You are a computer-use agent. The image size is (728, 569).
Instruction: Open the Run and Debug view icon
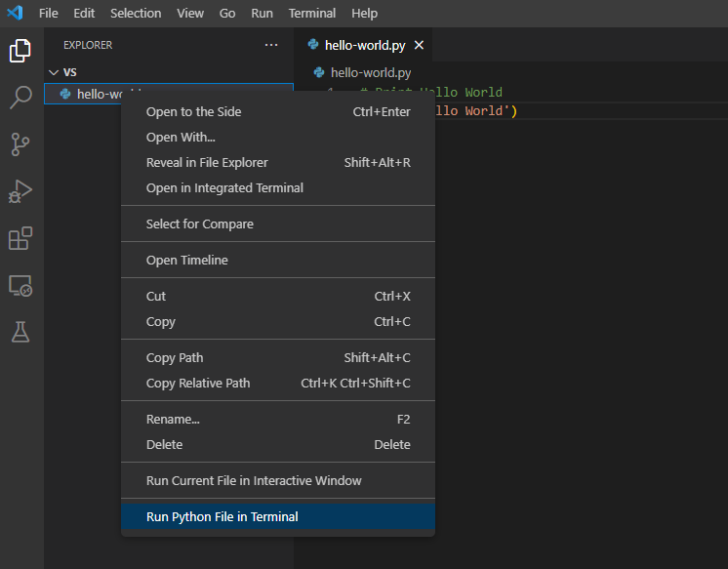(20, 191)
